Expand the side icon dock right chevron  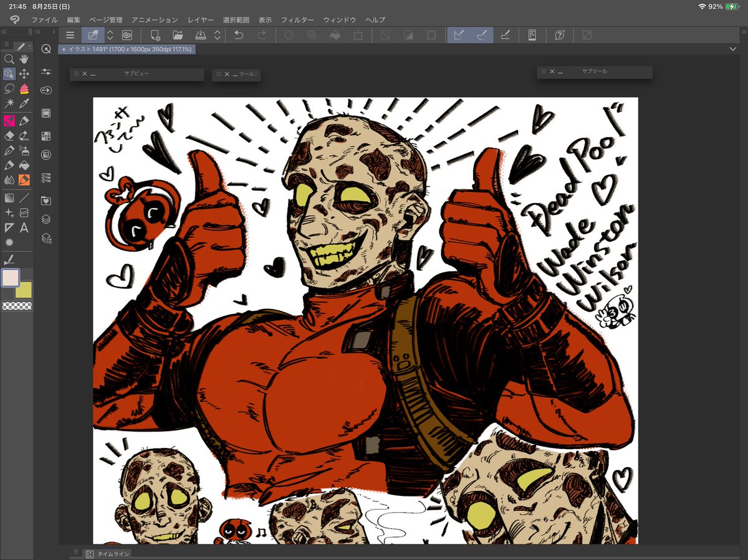pos(53,31)
